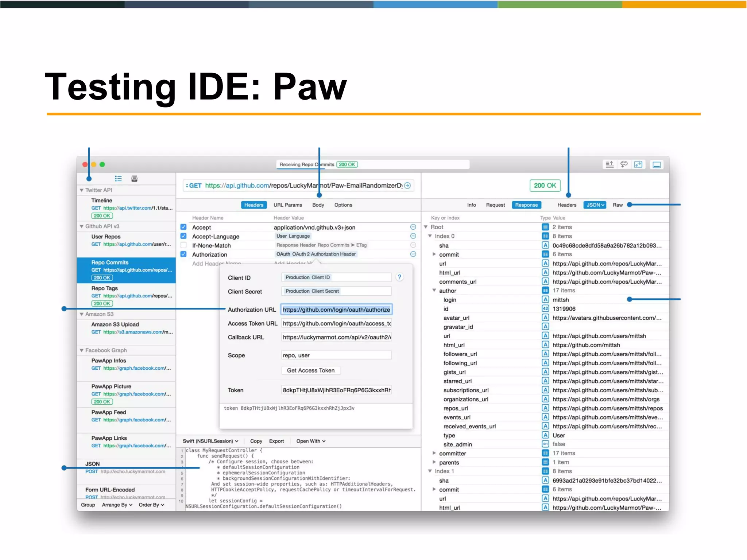This screenshot has width=747, height=560.
Task: Open the Arrange By dropdown
Action: 117,505
